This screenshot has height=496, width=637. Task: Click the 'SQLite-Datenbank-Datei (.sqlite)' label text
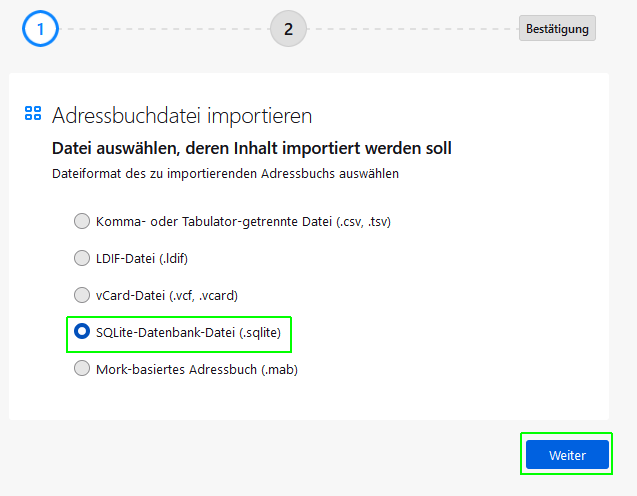click(187, 332)
